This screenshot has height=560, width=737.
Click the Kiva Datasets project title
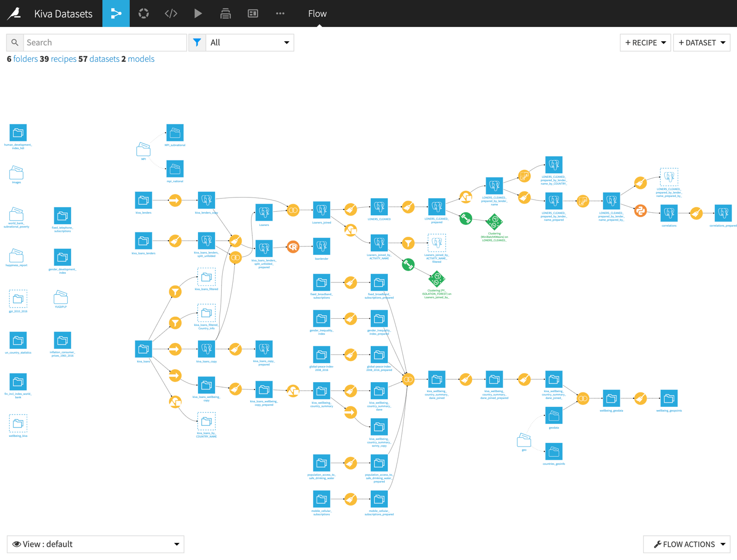(x=63, y=14)
